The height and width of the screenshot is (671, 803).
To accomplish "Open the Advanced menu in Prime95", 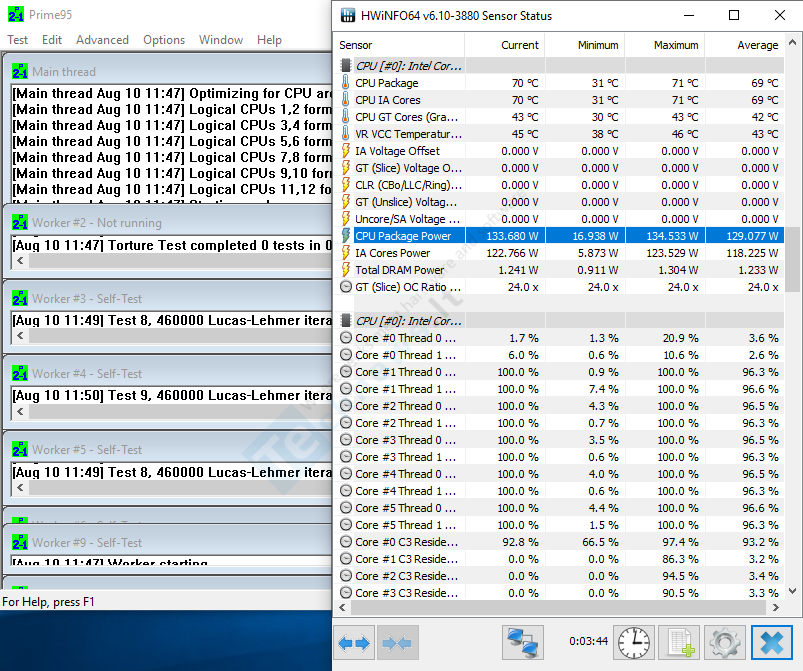I will click(x=102, y=40).
